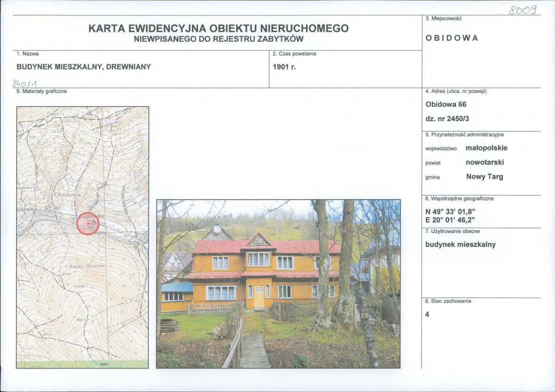This screenshot has height=392, width=555.
Task: Click the 'Obidowa' label on the map
Action: click(x=67, y=194)
